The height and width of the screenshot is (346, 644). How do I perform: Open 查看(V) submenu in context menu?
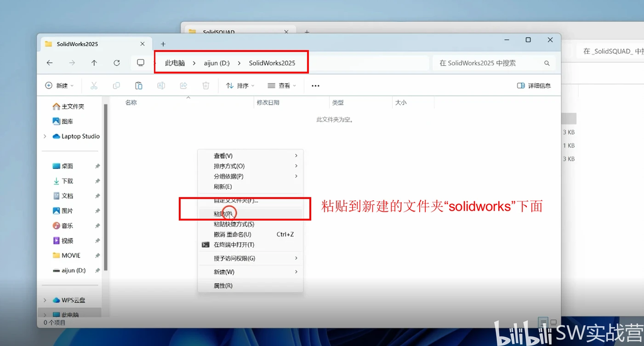[x=251, y=155]
